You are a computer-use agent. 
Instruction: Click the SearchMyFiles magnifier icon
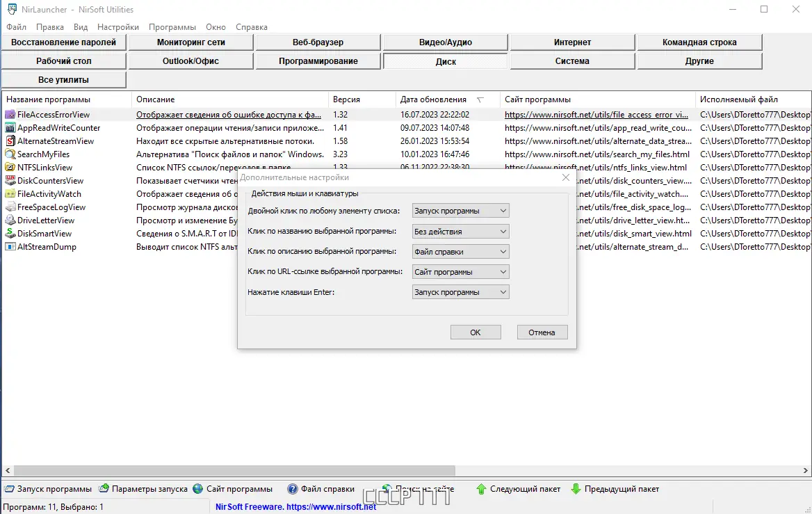point(10,154)
